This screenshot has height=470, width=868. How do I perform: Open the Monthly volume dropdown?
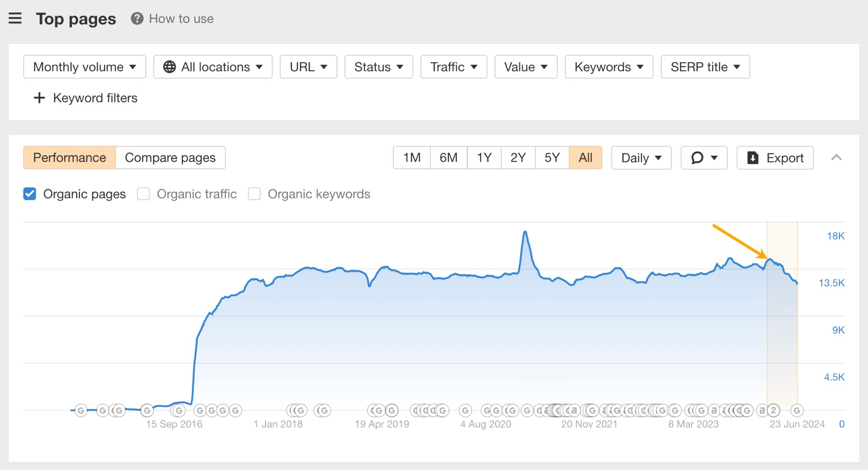point(85,67)
